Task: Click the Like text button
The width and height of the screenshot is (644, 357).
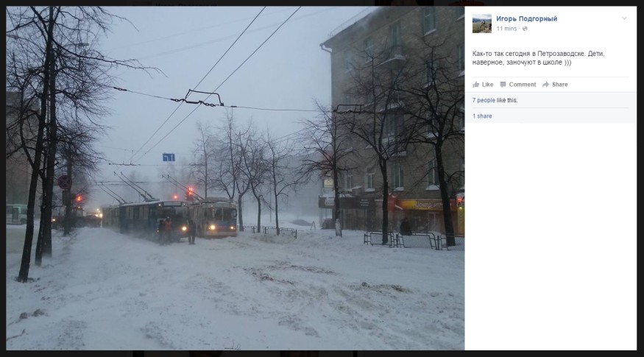Action: pyautogui.click(x=487, y=84)
